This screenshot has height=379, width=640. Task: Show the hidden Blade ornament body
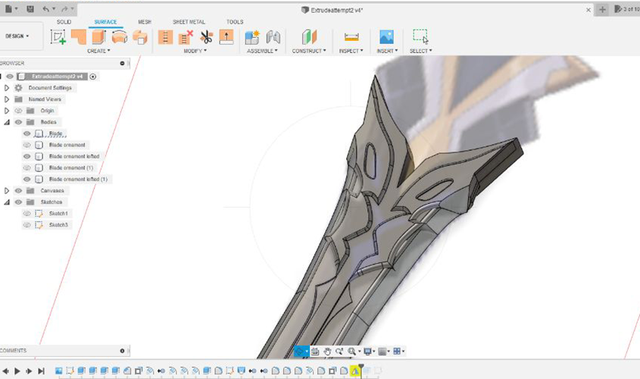27,145
